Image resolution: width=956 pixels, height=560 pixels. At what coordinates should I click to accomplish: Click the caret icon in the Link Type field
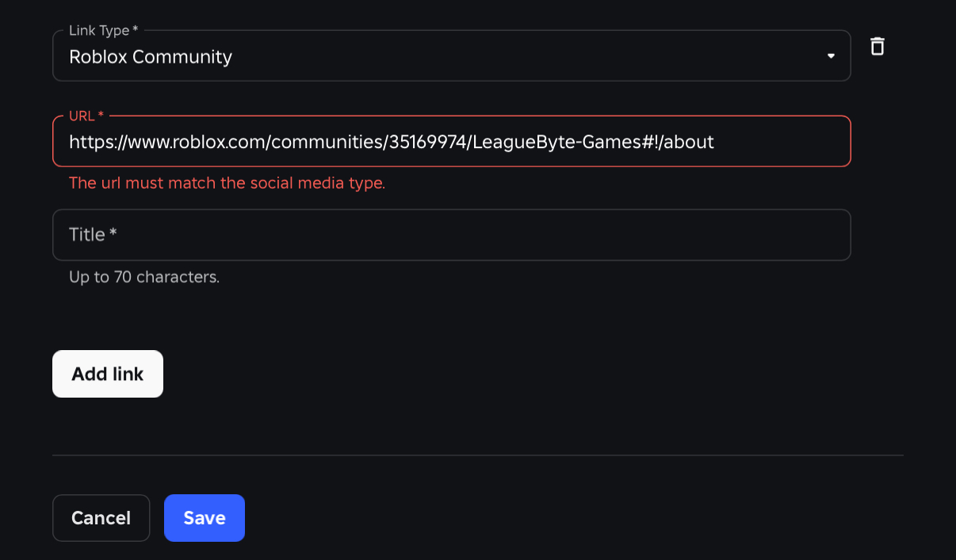[x=831, y=55]
